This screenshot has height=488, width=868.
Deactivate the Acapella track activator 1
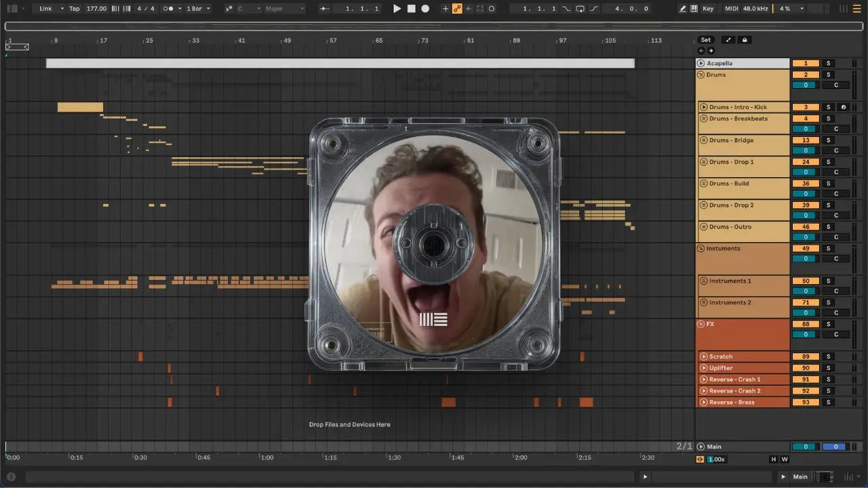(806, 64)
